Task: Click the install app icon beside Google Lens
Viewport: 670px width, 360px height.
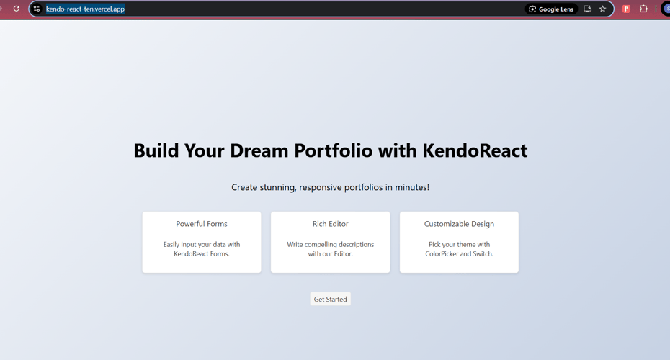Action: [x=588, y=9]
